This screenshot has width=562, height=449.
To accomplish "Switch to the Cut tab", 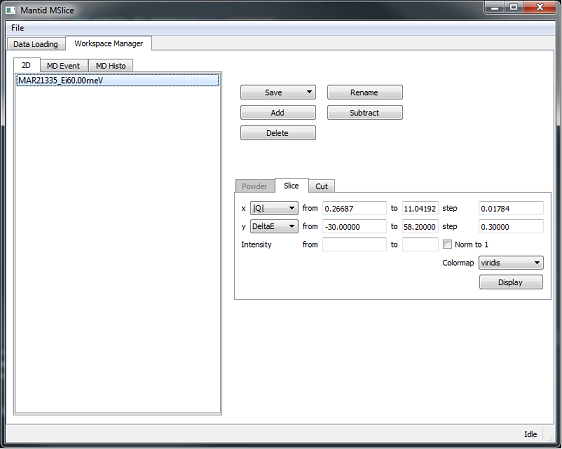I will click(x=322, y=186).
